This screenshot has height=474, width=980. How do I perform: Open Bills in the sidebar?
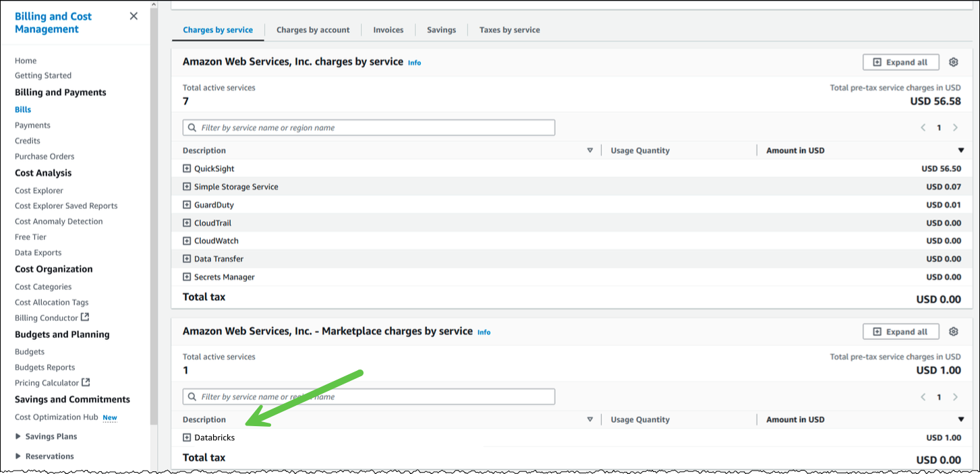(x=23, y=109)
